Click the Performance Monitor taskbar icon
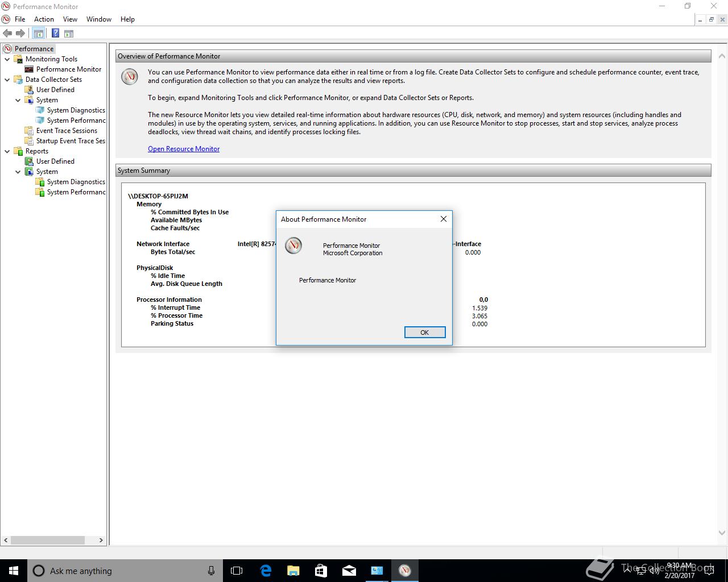728x582 pixels. [404, 571]
